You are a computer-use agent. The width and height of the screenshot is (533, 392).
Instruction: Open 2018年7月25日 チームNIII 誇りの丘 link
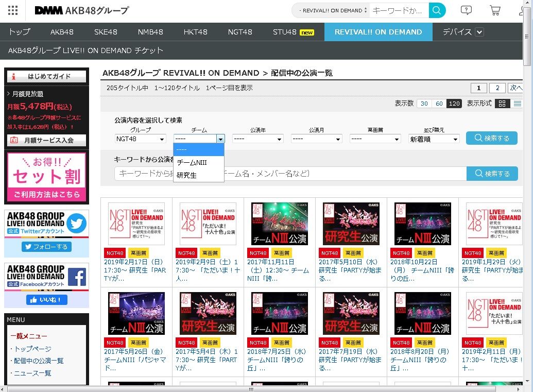[277, 360]
